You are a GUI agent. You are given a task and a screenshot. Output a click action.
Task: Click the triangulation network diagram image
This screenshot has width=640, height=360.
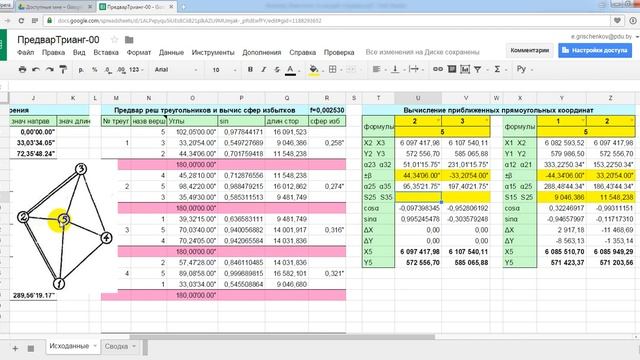click(65, 226)
